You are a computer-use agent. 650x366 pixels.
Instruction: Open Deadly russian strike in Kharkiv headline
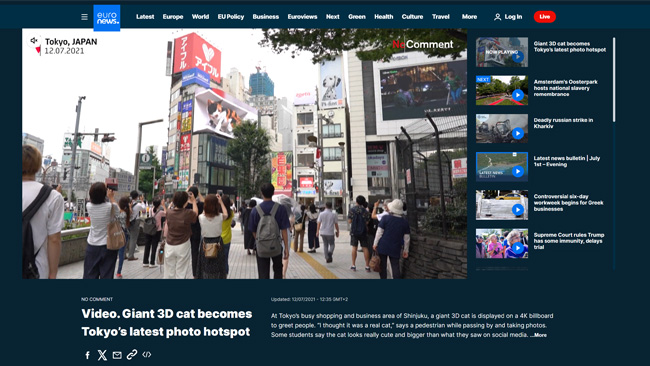(x=563, y=123)
